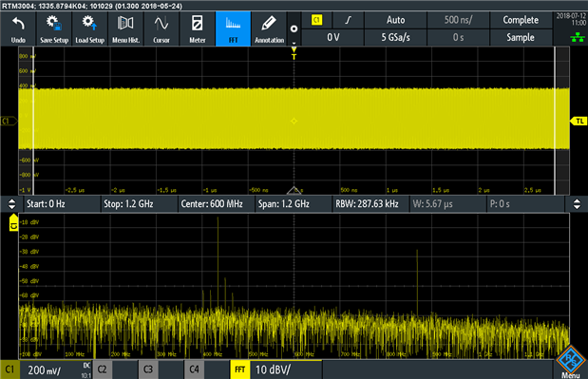
Task: Edit Start: 0 Hz frequency
Action: tap(62, 204)
